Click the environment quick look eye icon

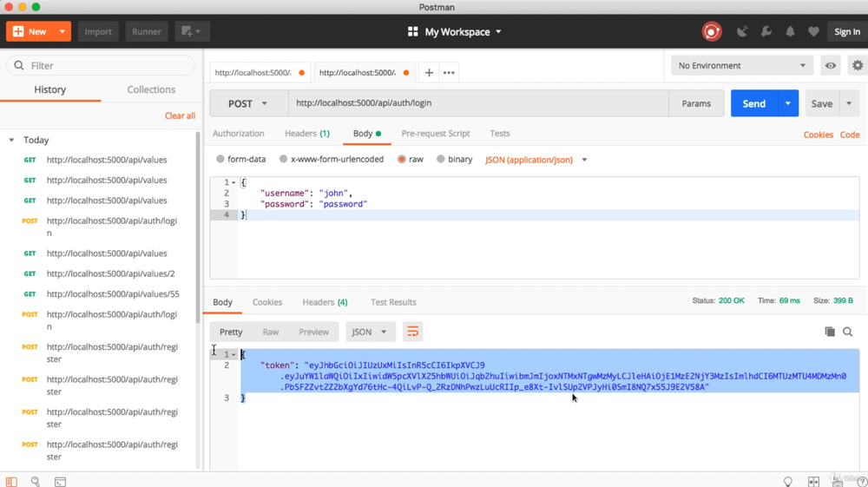click(x=831, y=66)
